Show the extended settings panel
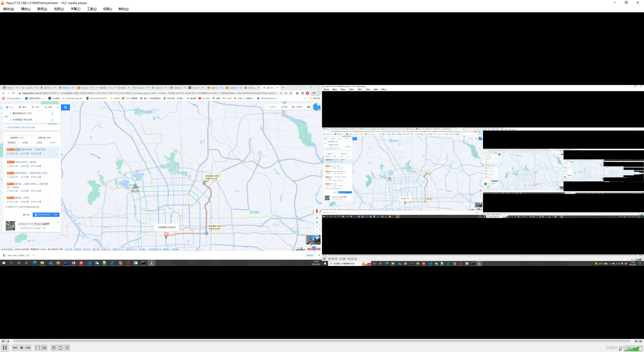 tap(44, 348)
